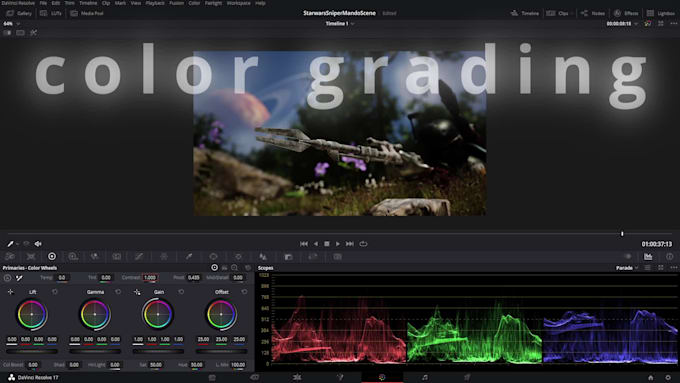Screen dimensions: 680x383
Task: Open the Curves palette
Action: point(139,257)
